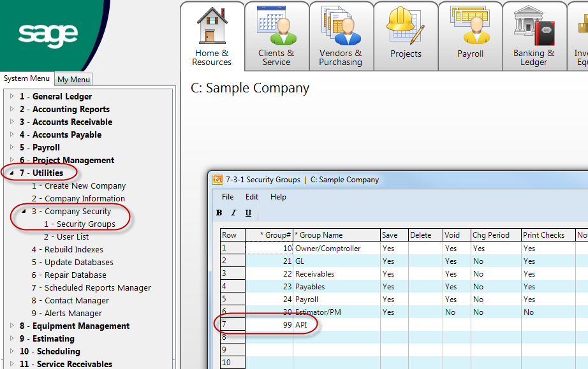
Task: Toggle italic formatting button
Action: click(233, 213)
